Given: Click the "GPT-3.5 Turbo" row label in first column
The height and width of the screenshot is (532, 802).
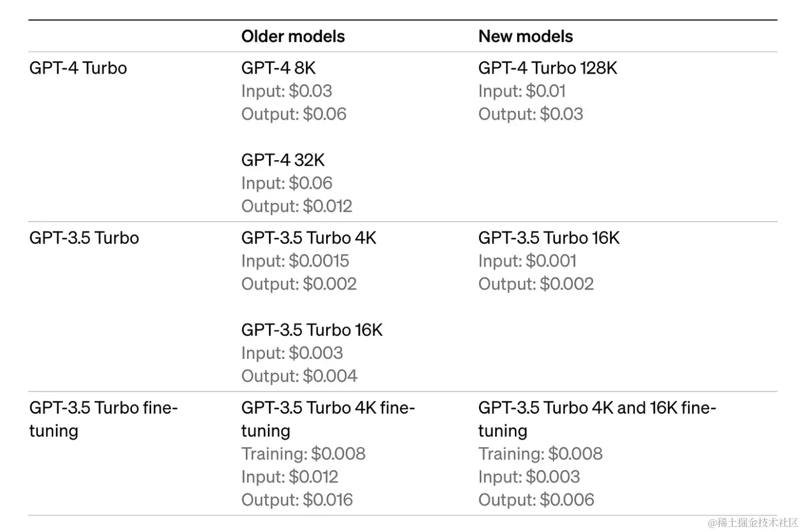Looking at the screenshot, I should pyautogui.click(x=84, y=238).
